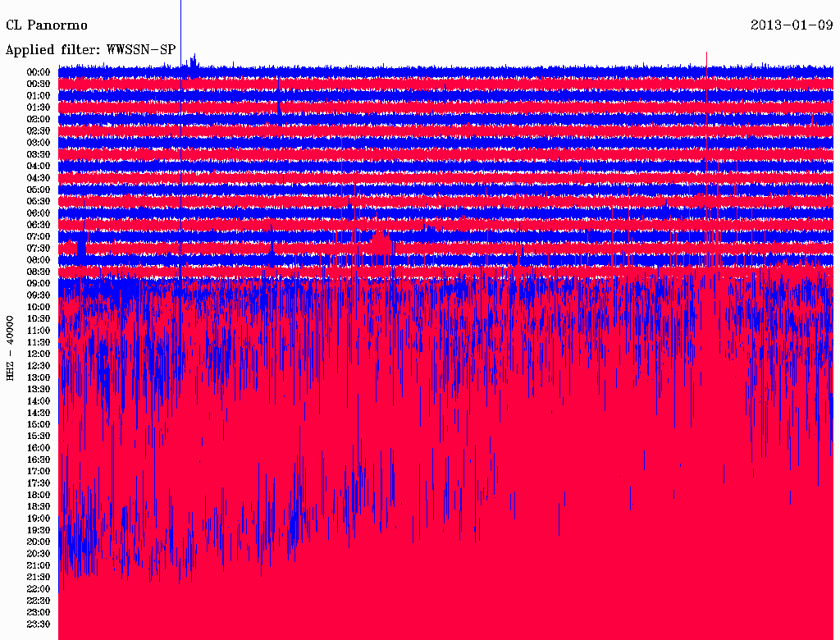Image resolution: width=840 pixels, height=640 pixels.
Task: Click the 04:30 time label
Action: [39, 178]
